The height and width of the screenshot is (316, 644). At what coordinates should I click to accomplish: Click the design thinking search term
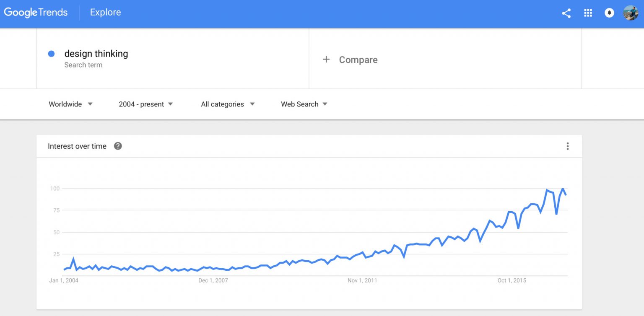(x=96, y=54)
